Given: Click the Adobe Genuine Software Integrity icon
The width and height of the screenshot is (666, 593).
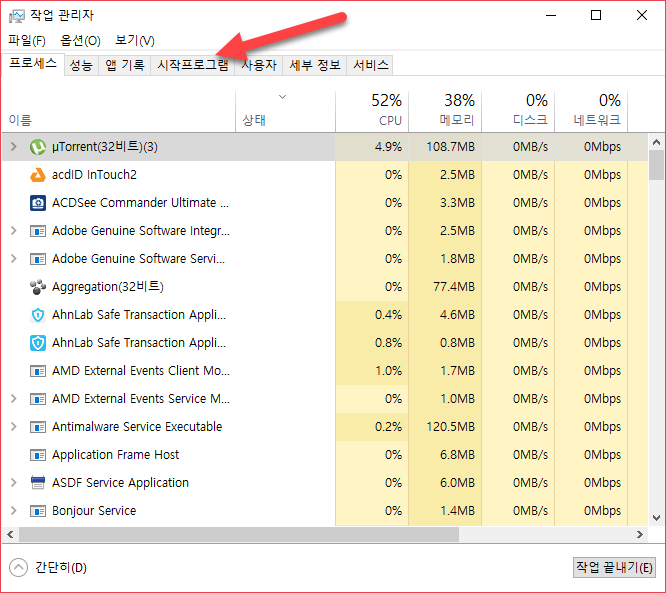Looking at the screenshot, I should point(38,231).
